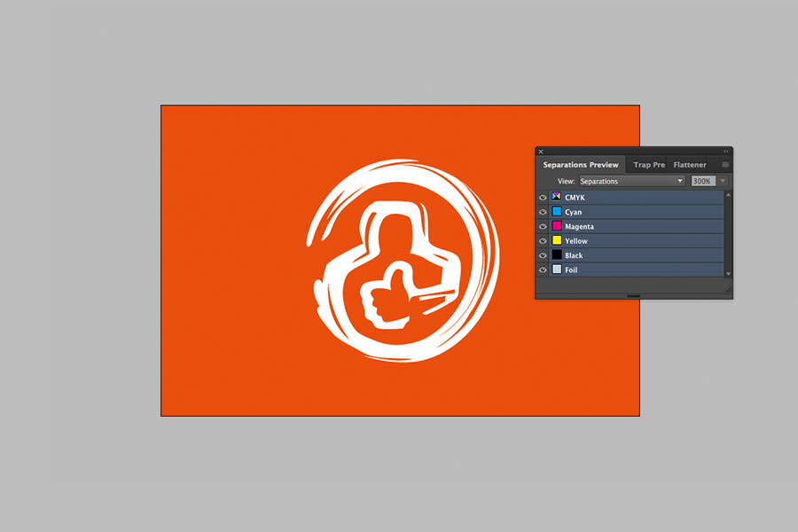This screenshot has height=532, width=798.
Task: Click the CMYK color swatch thumbnail
Action: [557, 197]
